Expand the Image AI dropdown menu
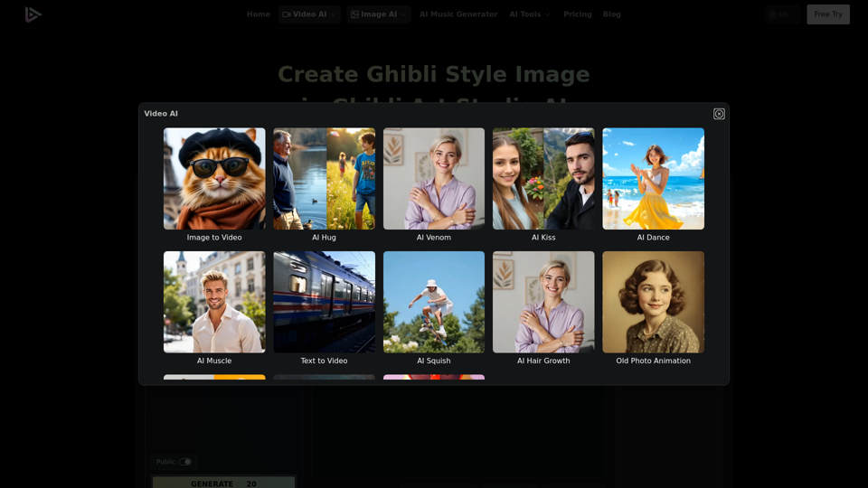 point(379,14)
